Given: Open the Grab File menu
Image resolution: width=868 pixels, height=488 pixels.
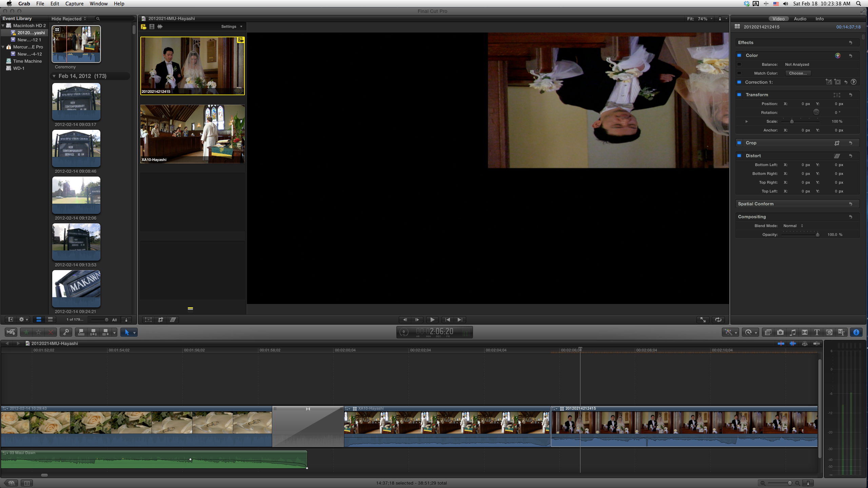Looking at the screenshot, I should pos(40,3).
